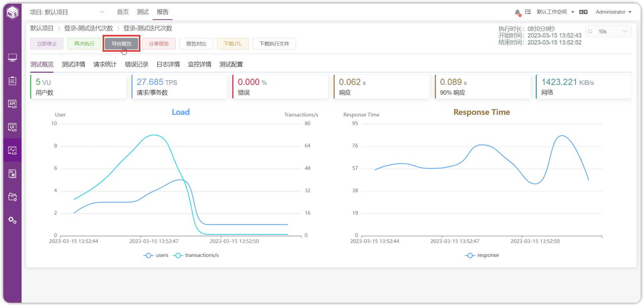
Task: Click the 立即停止 button
Action: (x=47, y=43)
